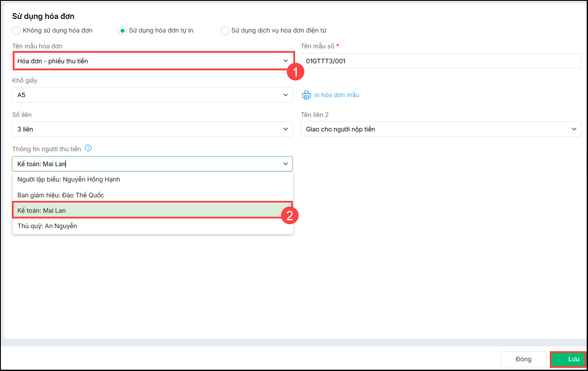
Task: Expand the Tên liên 2 dropdown
Action: tap(440, 129)
